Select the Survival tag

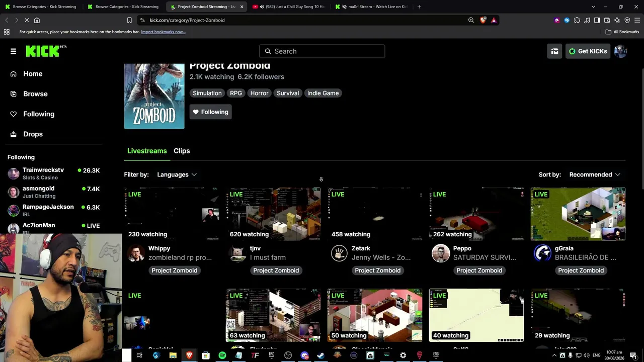click(x=288, y=93)
